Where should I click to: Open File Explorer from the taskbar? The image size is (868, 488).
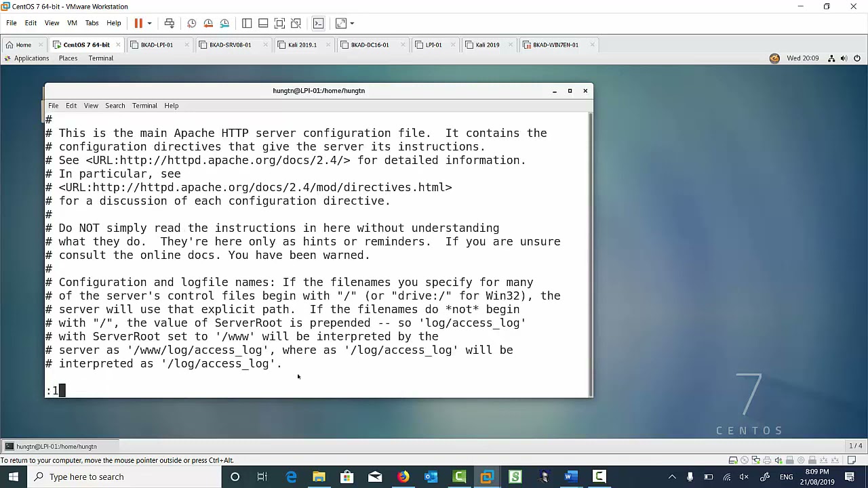click(x=319, y=476)
